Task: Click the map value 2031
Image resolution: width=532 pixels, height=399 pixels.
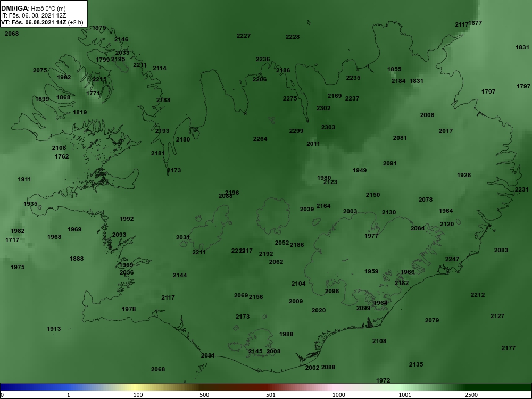Action: coord(183,237)
